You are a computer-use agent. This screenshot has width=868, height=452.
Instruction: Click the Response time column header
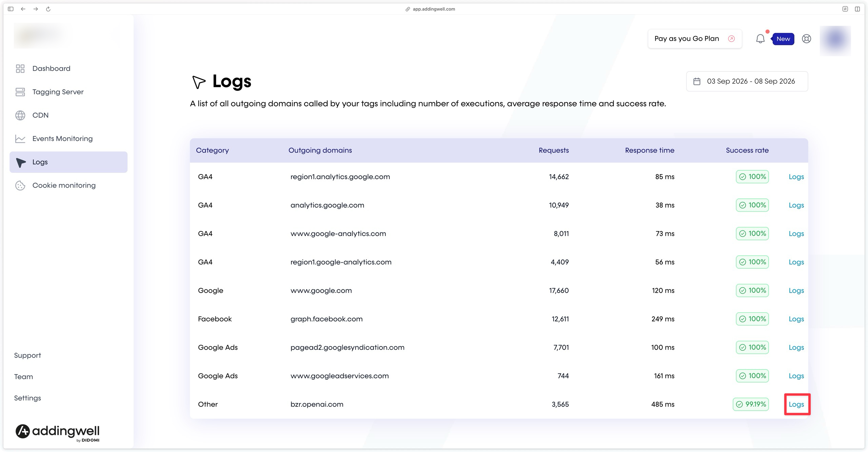pyautogui.click(x=650, y=150)
